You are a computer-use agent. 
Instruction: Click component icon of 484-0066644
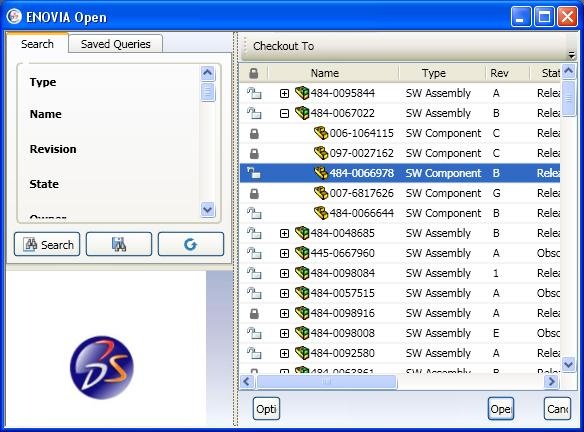point(321,213)
